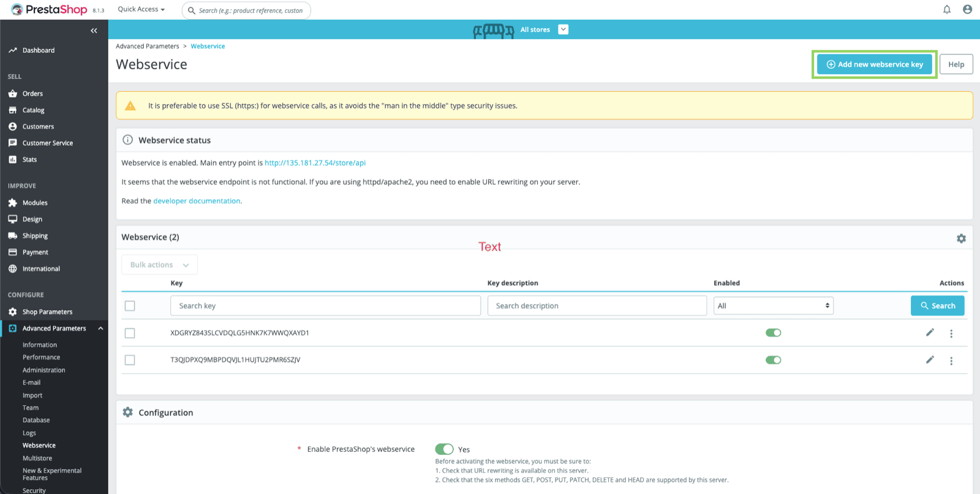Collapse the sidebar with double-chevron icon
Viewport: 980px width, 494px height.
click(94, 31)
